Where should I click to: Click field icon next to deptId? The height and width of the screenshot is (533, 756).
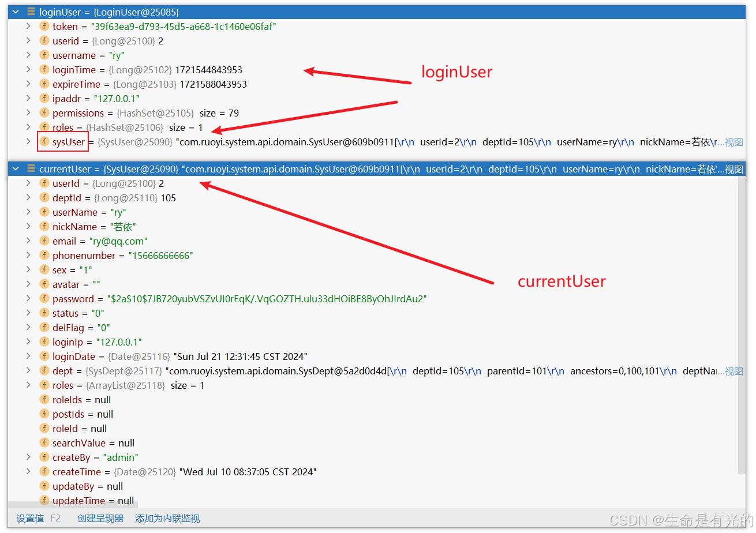pos(44,197)
